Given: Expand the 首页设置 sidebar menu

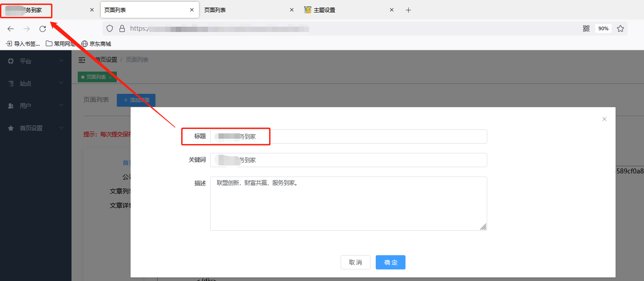Looking at the screenshot, I should 36,128.
